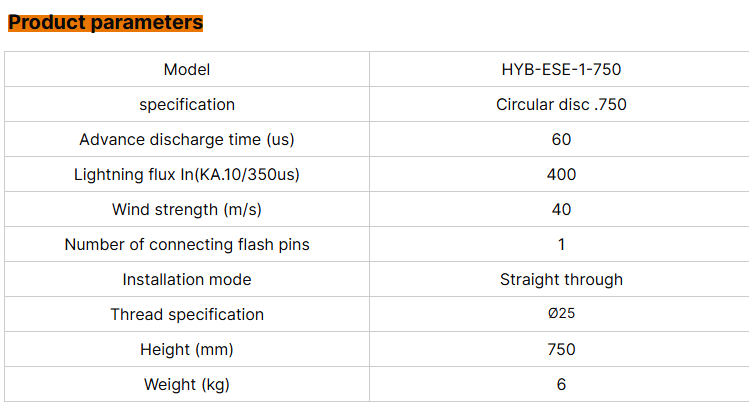
Task: Click the Ø25 thread value
Action: [x=561, y=314]
